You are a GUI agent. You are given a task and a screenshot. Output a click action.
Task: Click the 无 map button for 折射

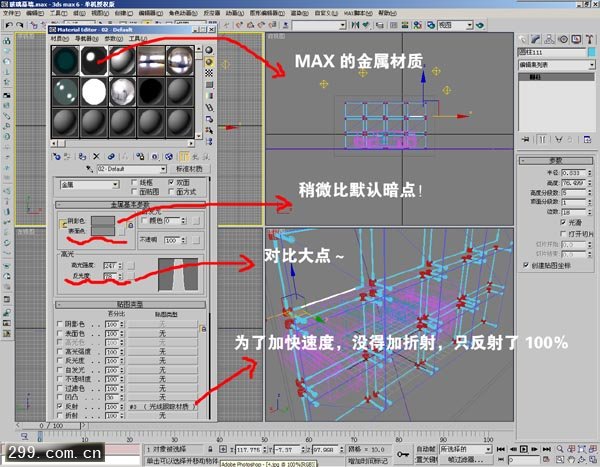[x=163, y=416]
